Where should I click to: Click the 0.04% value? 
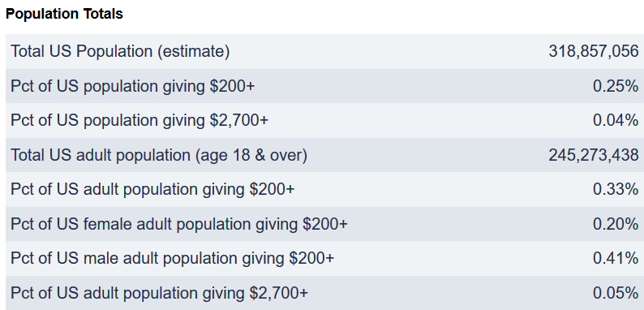[x=616, y=120]
